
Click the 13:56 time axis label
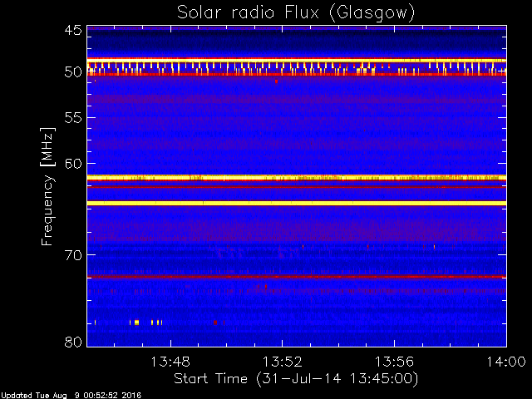click(x=394, y=362)
